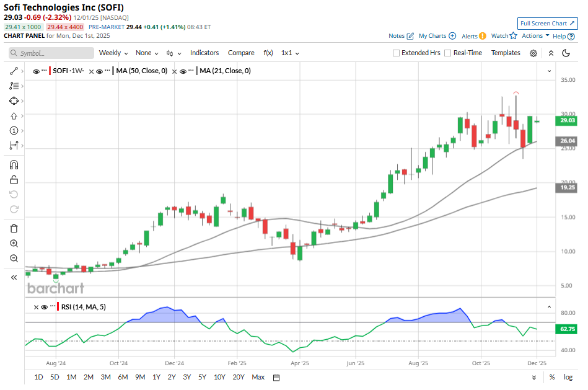The width and height of the screenshot is (588, 390).
Task: Switch to dark mode moon icon
Action: pyautogui.click(x=566, y=53)
